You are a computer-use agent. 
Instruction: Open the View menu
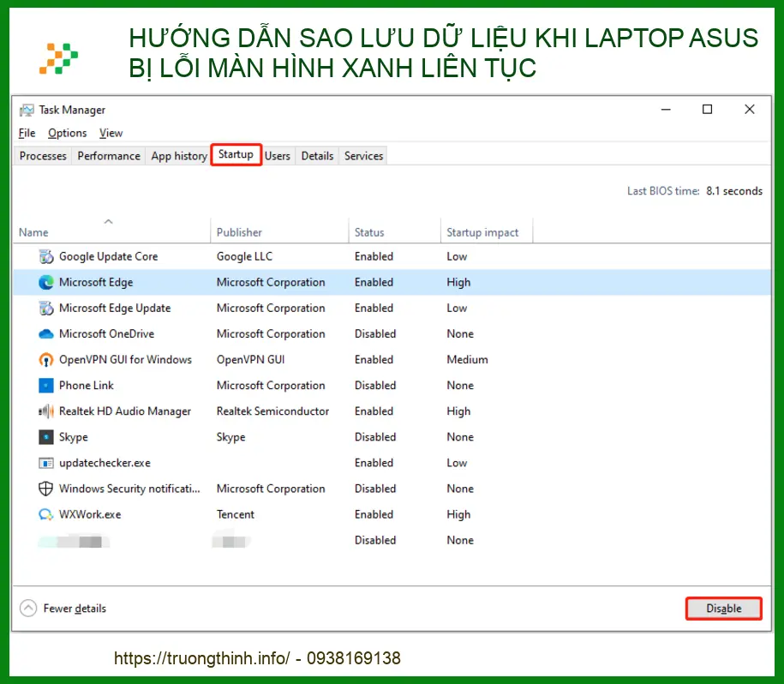point(111,133)
